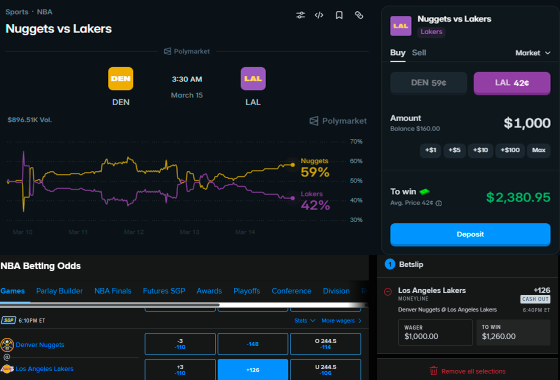Viewport: 560px width, 380px height.
Task: Click the CASH OUT button
Action: pyautogui.click(x=535, y=299)
